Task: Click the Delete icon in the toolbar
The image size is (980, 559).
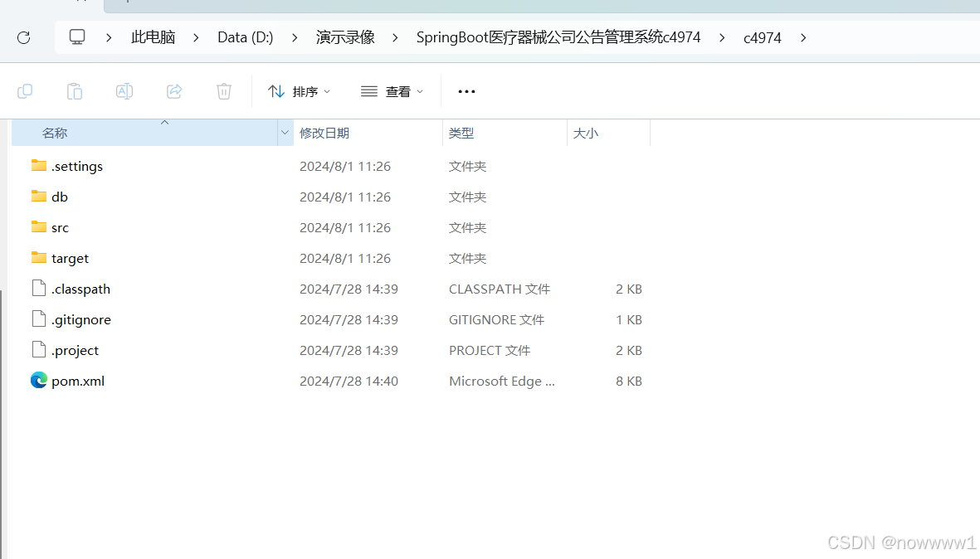Action: pyautogui.click(x=223, y=91)
